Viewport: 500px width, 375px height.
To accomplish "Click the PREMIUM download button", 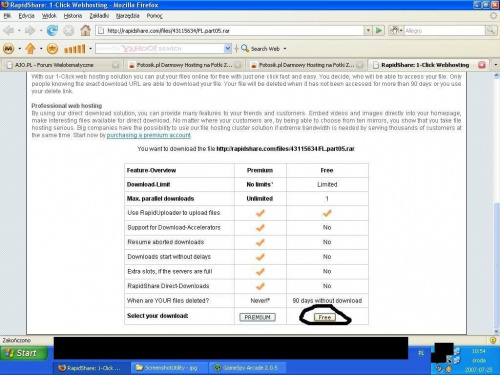I will [x=257, y=317].
